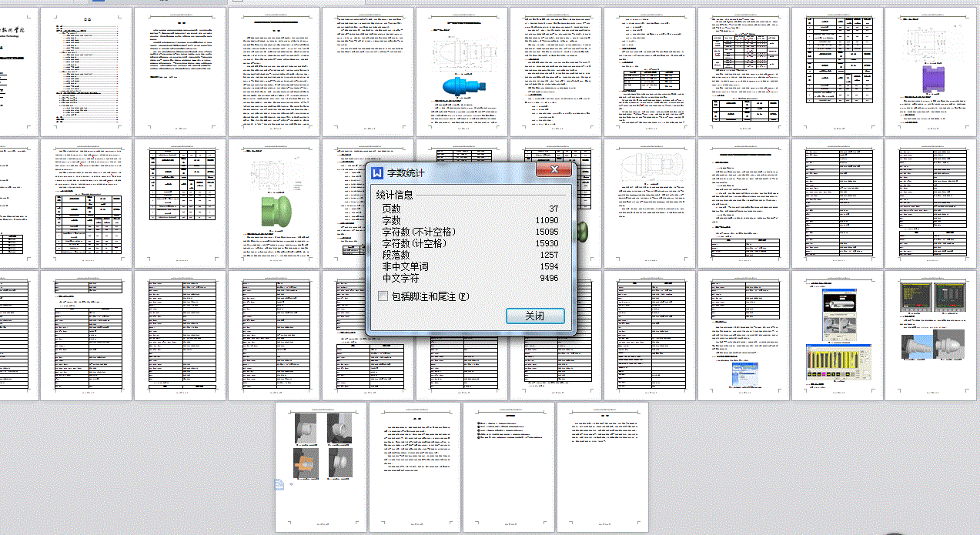Click the 关闭 button in word count dialog
The height and width of the screenshot is (535, 980).
(535, 316)
